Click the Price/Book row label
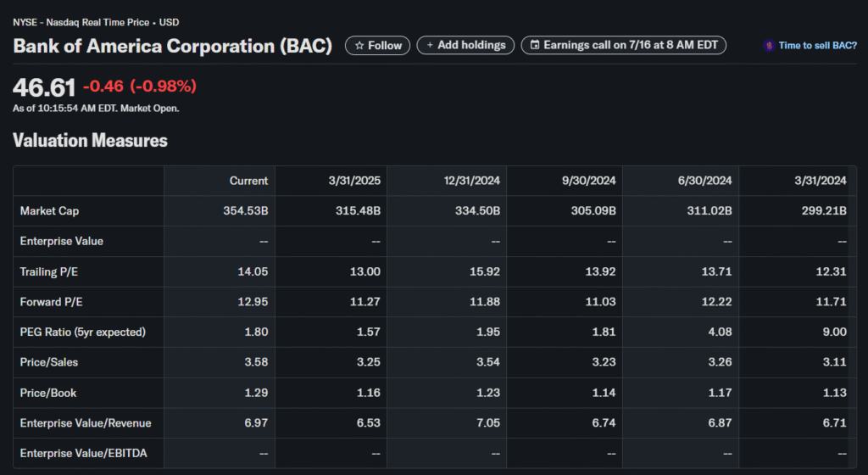The height and width of the screenshot is (475, 868). (x=48, y=393)
